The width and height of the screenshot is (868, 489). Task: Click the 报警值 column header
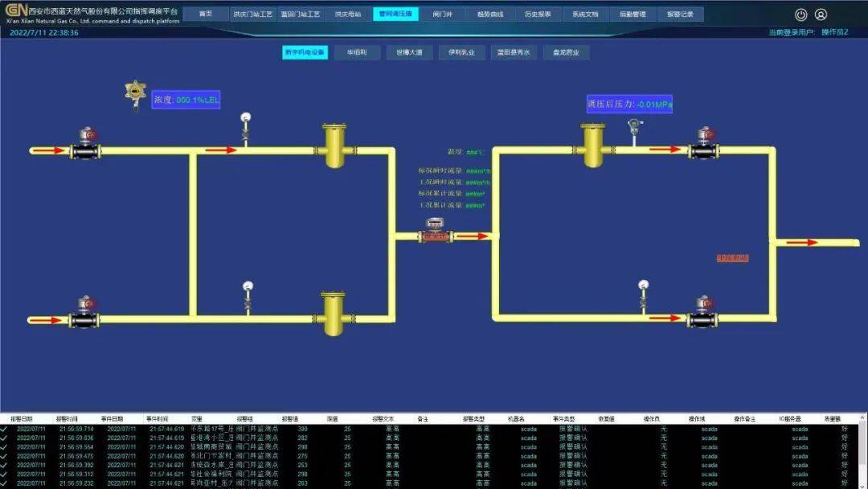[x=290, y=419]
